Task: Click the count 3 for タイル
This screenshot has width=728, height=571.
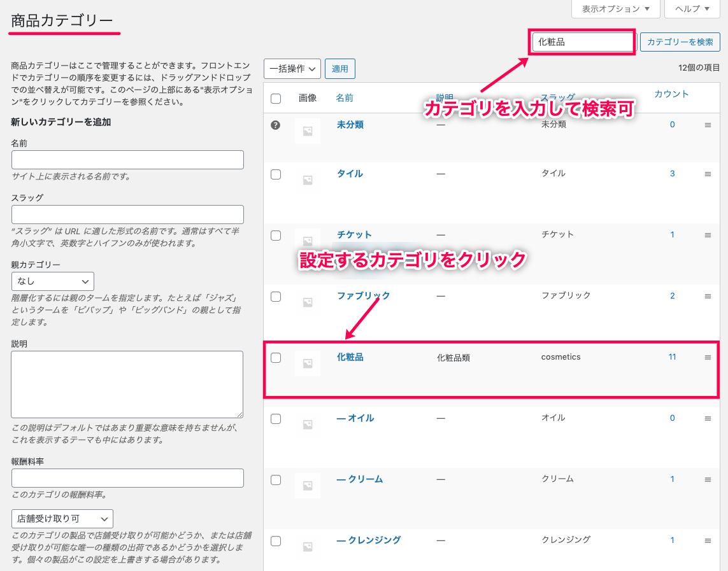Action: (x=673, y=174)
